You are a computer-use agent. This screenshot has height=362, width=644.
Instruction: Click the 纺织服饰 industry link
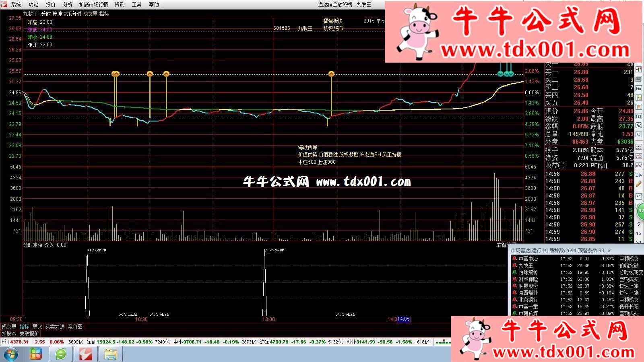[333, 29]
